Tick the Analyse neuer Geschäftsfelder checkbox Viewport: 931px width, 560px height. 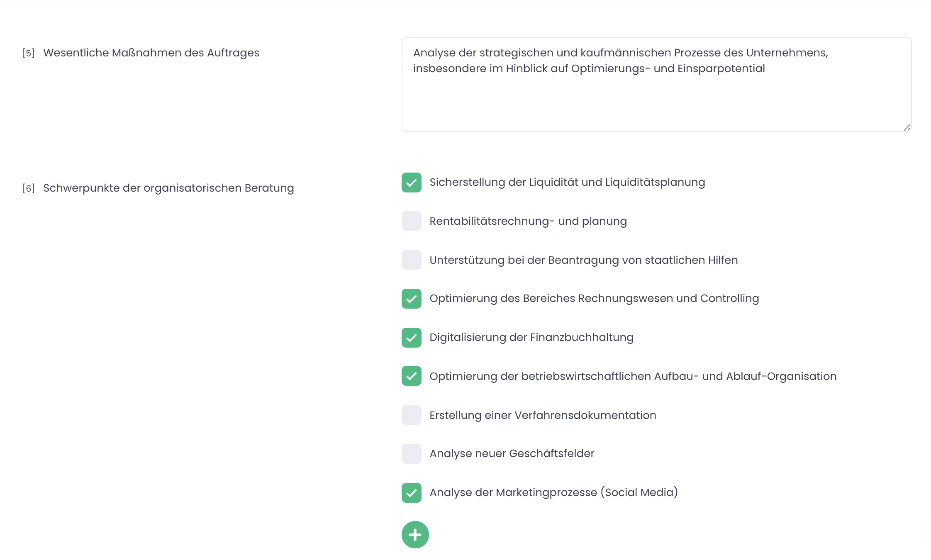coord(411,454)
